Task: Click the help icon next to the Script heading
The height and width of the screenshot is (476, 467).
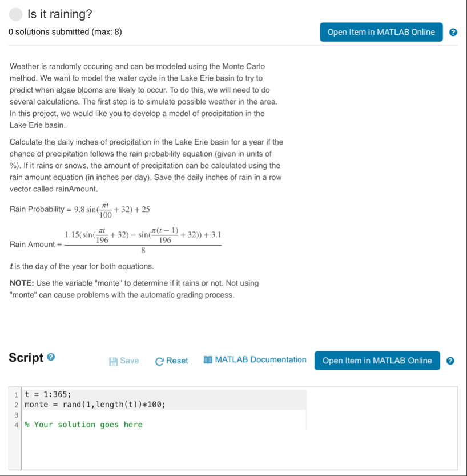Action: point(51,357)
